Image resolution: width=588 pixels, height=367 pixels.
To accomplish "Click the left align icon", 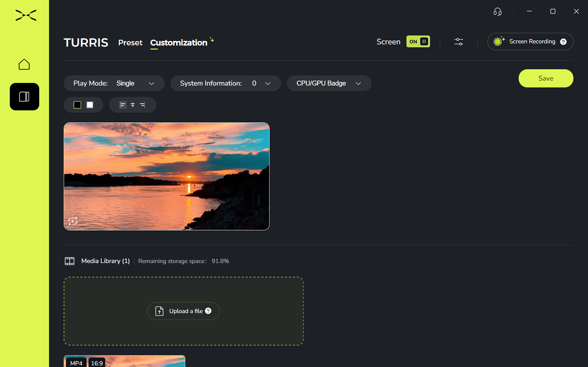I will tap(123, 105).
